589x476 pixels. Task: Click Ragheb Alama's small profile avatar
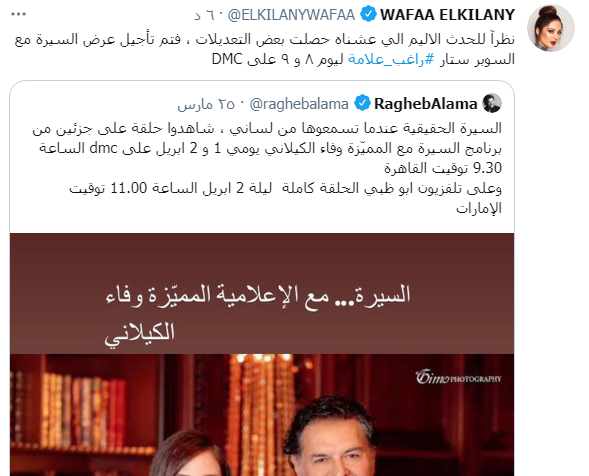point(492,103)
